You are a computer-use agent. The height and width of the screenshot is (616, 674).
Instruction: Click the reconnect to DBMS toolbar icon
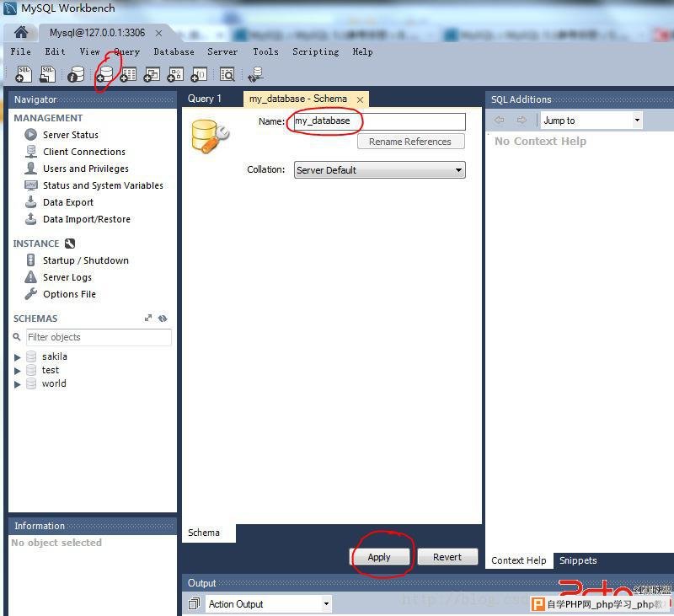pyautogui.click(x=256, y=74)
